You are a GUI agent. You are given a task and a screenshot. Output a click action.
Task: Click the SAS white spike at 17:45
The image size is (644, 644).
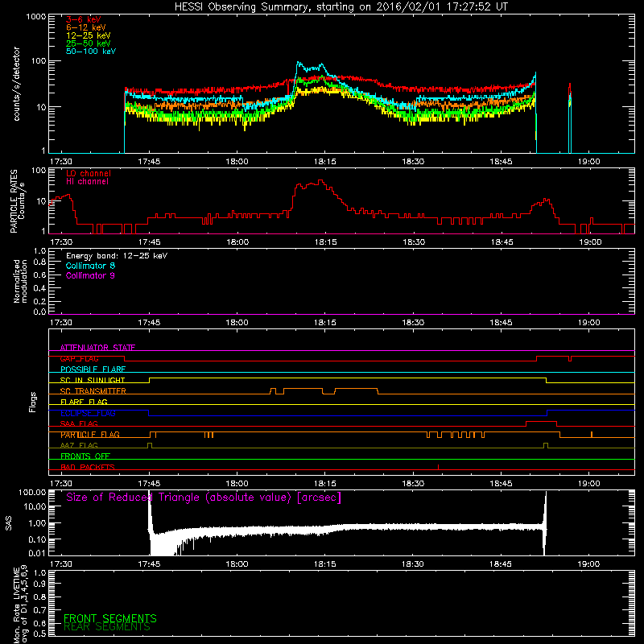150,522
